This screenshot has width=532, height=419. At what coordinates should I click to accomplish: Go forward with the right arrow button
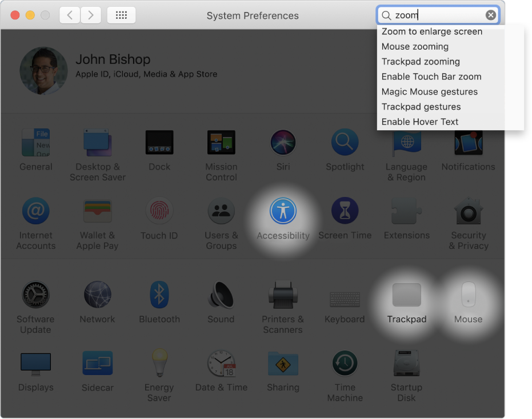(91, 15)
